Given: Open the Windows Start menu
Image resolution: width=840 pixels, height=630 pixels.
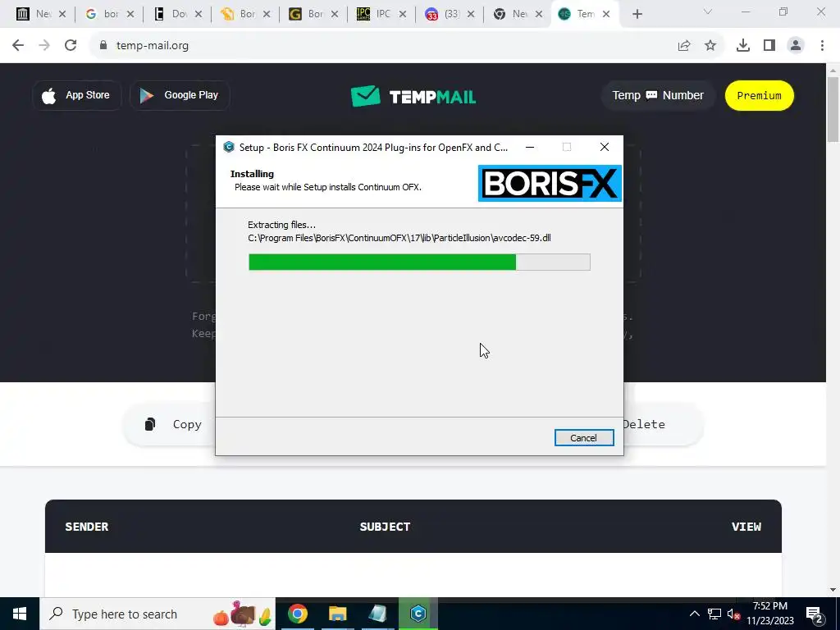Looking at the screenshot, I should pos(20,614).
